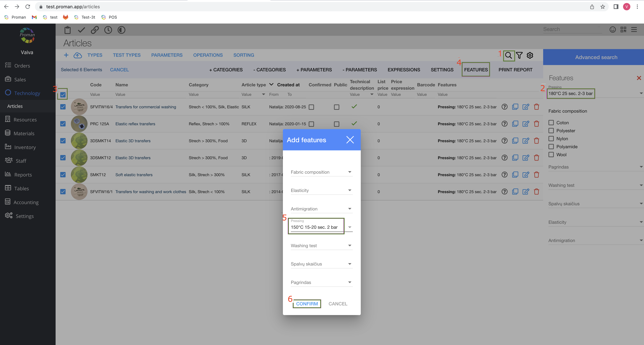This screenshot has height=345, width=644.
Task: Copy the 3DSMKT14 article with the duplicate icon
Action: point(515,141)
